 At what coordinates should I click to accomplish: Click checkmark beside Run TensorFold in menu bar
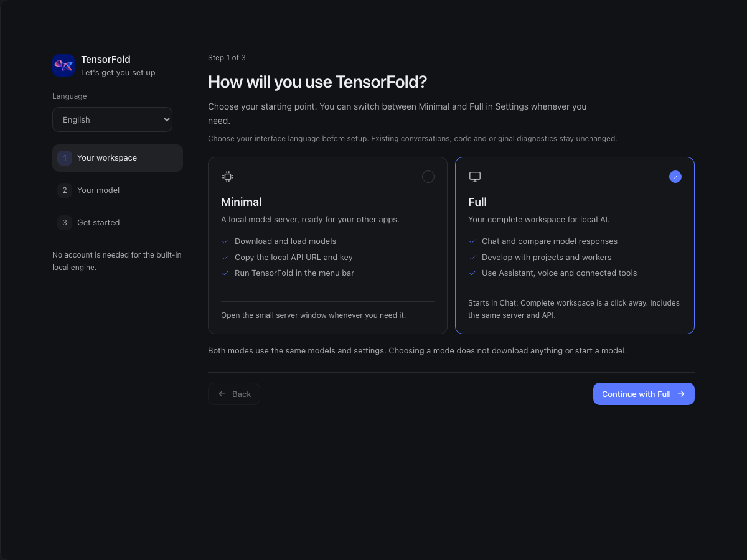click(225, 273)
